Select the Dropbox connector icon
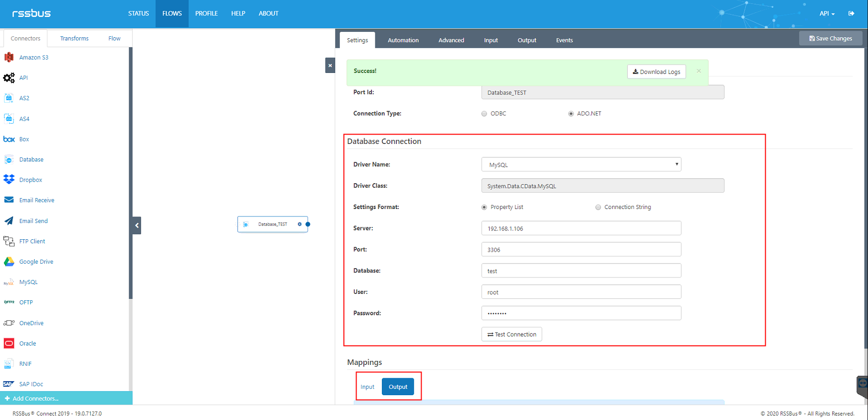 [x=9, y=179]
